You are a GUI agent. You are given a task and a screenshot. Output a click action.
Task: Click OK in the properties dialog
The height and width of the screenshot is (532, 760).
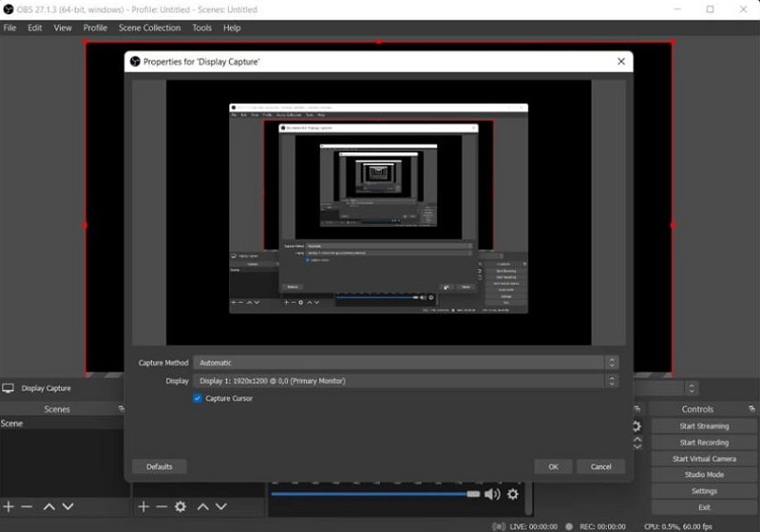point(553,466)
